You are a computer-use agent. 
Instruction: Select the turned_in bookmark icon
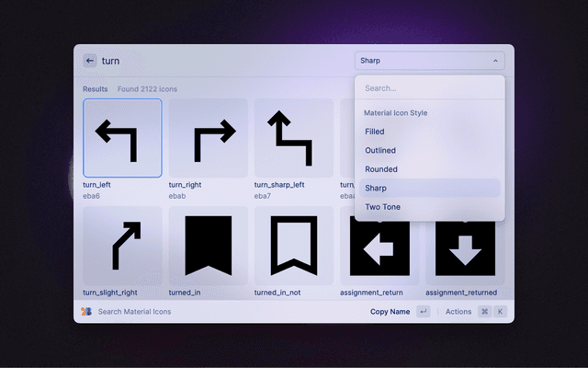point(208,246)
